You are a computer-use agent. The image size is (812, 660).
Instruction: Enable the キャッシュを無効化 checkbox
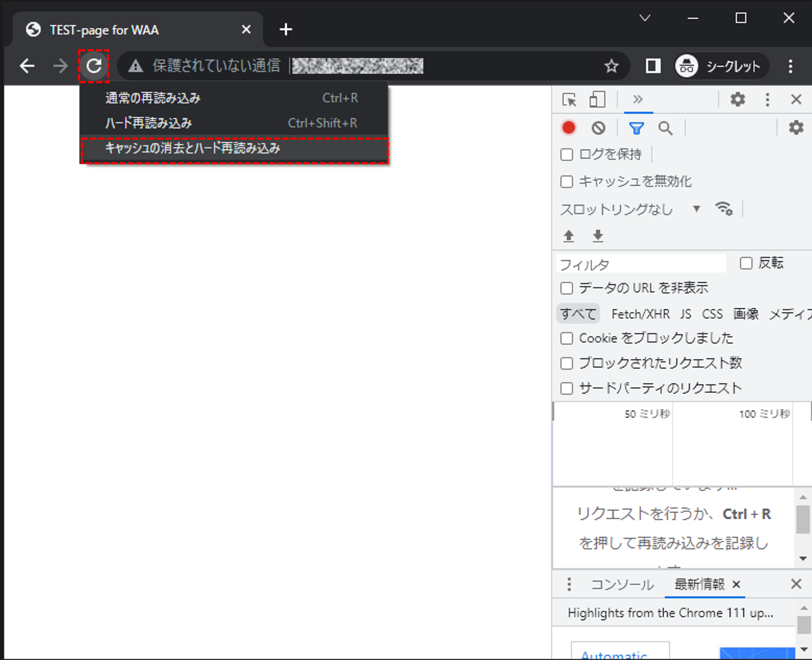click(x=566, y=181)
